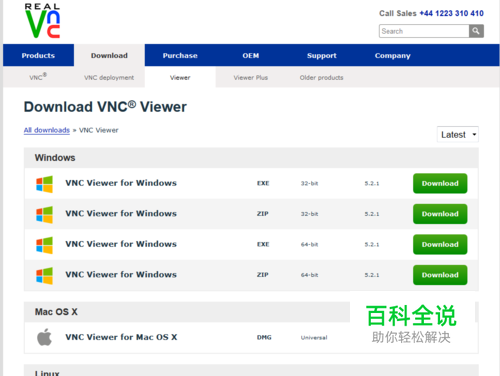Switch to Viewer Plus sub-tab
Screen dimensions: 500x376
(x=251, y=77)
